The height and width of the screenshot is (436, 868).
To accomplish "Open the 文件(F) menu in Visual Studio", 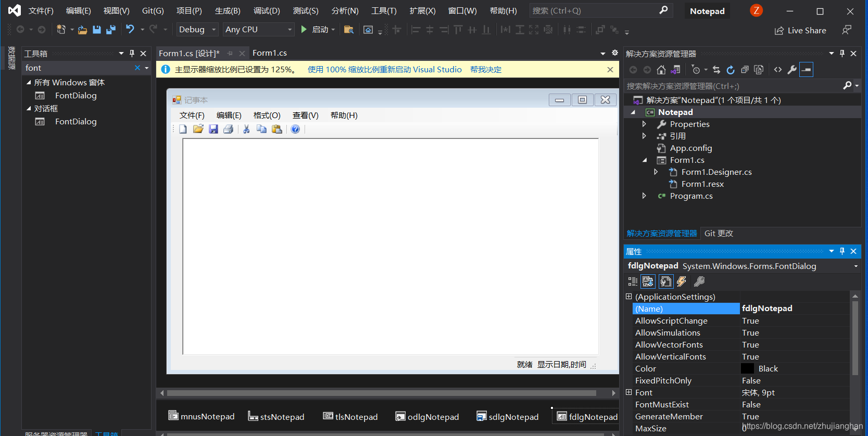I will [x=41, y=10].
